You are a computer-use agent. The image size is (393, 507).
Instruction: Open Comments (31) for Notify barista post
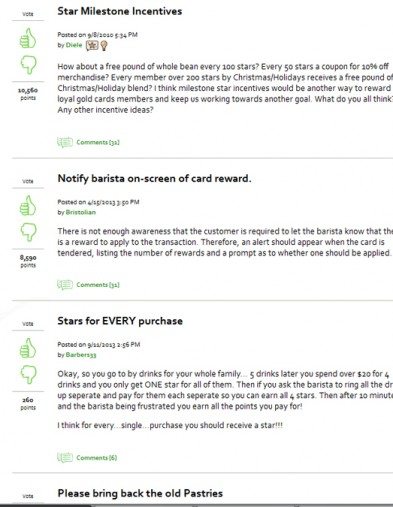click(x=98, y=285)
